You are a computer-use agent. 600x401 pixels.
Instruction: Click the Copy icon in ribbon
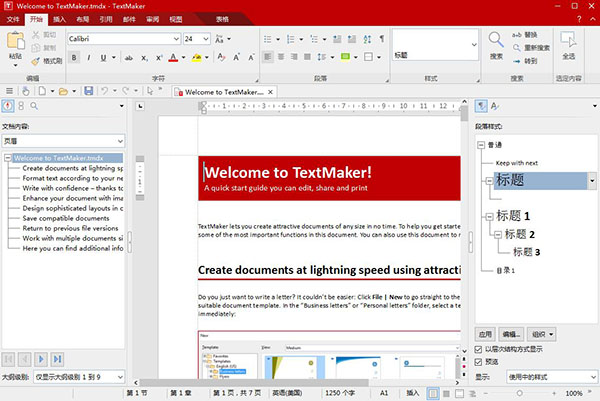36,48
